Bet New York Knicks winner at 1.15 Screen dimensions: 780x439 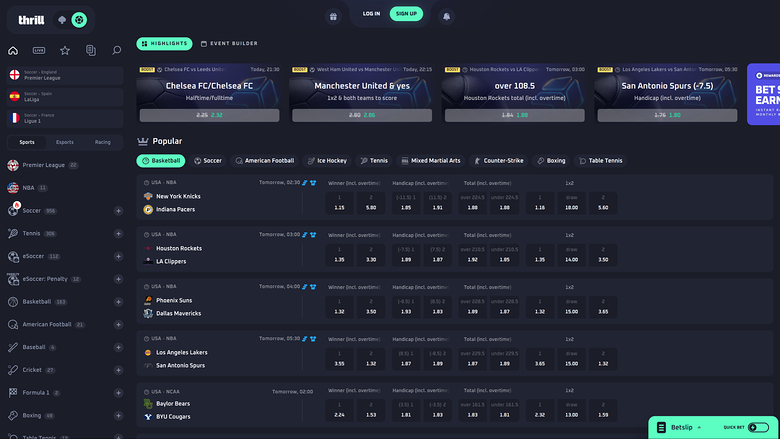pos(339,203)
